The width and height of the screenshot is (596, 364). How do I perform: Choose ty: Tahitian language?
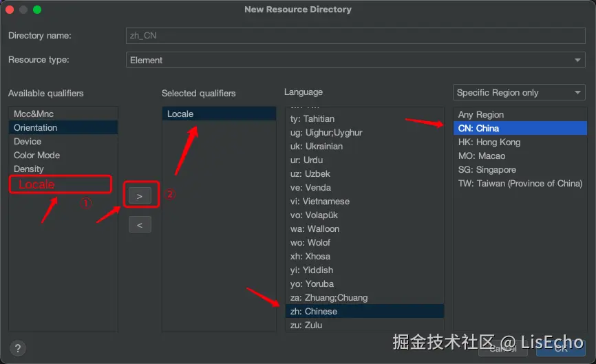point(365,119)
